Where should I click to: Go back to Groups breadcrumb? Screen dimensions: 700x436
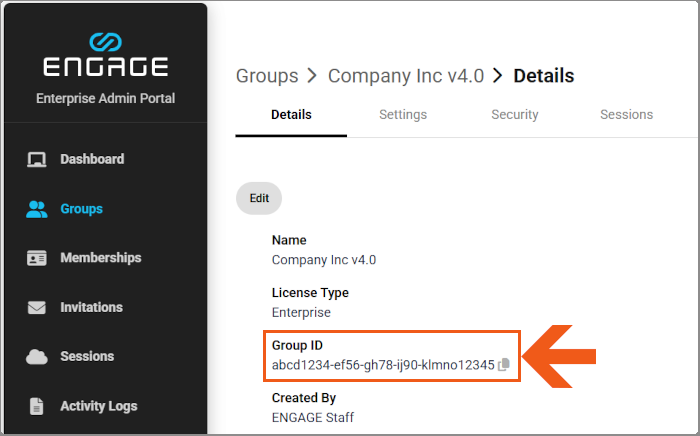pos(267,76)
